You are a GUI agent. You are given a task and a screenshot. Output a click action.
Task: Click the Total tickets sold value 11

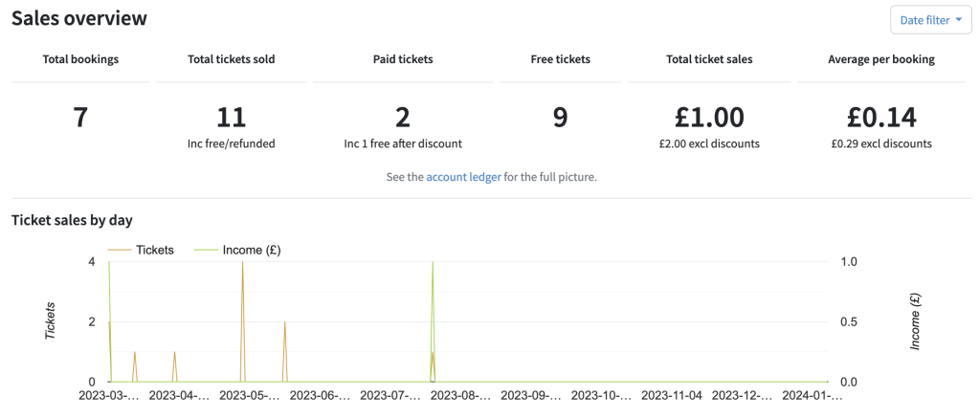click(x=232, y=118)
